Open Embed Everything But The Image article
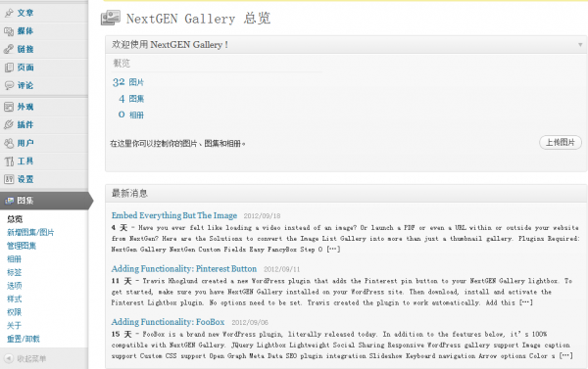The height and width of the screenshot is (369, 588). [174, 215]
